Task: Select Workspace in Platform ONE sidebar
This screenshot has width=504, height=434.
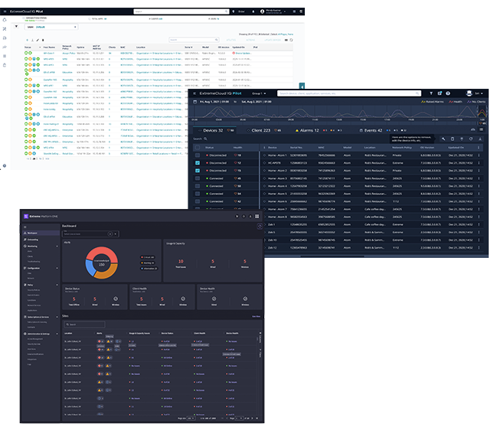Action: [40, 233]
